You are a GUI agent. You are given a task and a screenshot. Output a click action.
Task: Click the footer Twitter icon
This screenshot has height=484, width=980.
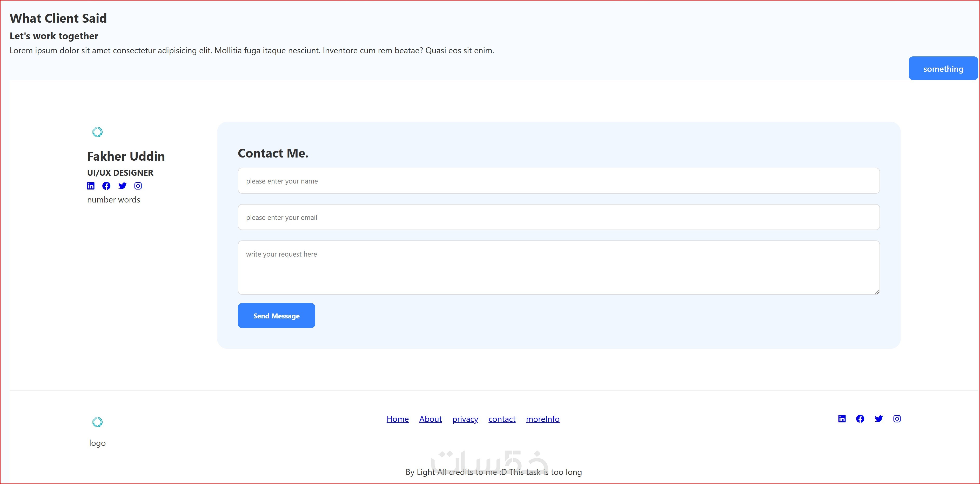point(878,419)
